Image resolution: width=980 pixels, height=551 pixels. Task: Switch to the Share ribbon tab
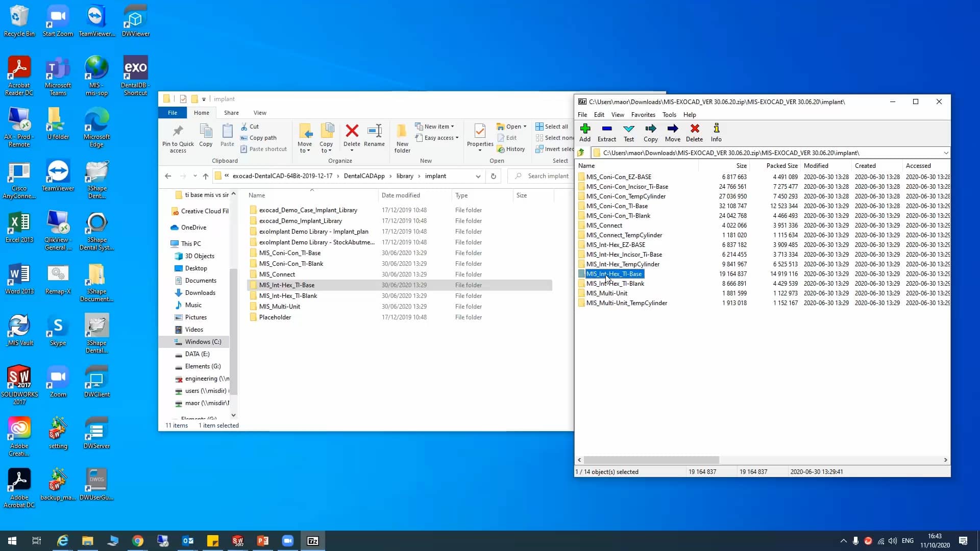pyautogui.click(x=231, y=113)
